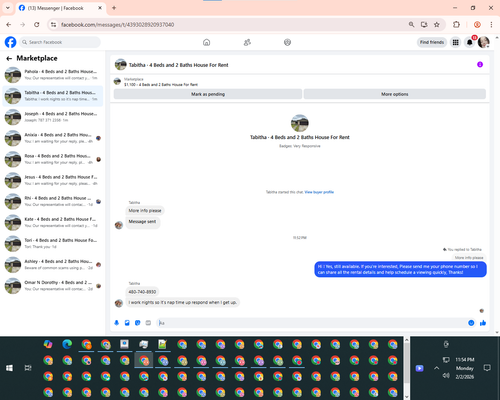Click the blue reply message bubble
500x400 pixels.
[x=400, y=269]
